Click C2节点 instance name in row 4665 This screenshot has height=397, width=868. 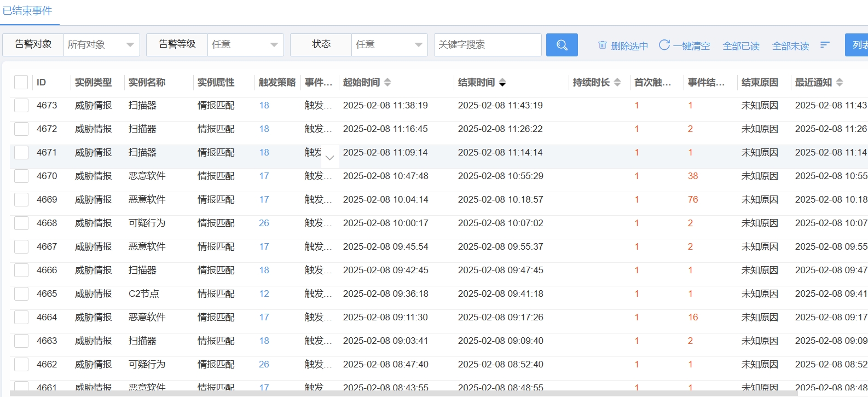tap(144, 294)
